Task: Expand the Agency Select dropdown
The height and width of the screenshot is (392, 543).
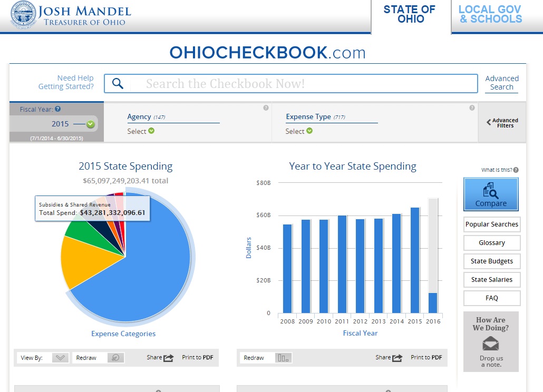Action: (x=151, y=131)
